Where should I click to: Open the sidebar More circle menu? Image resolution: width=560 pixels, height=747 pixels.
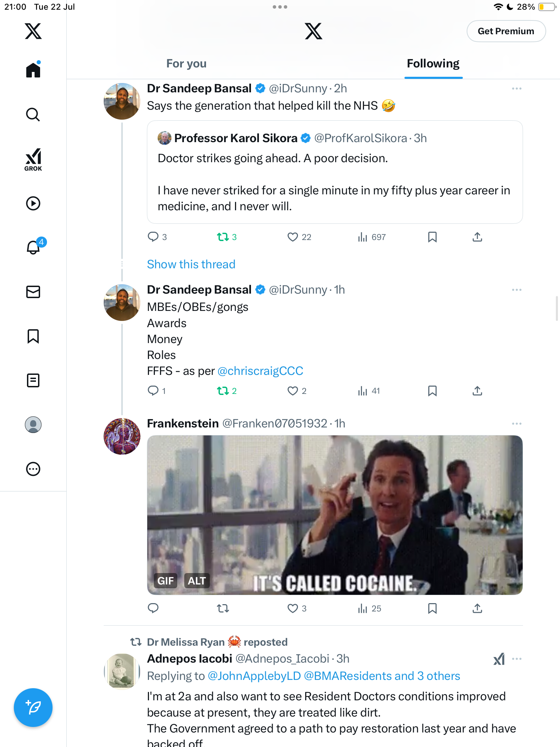coord(33,469)
